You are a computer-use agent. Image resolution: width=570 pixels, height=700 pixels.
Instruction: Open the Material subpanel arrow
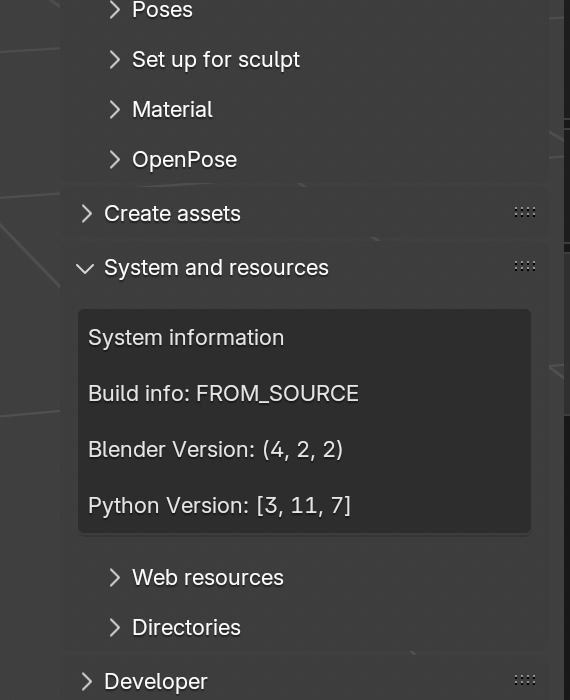pyautogui.click(x=115, y=109)
